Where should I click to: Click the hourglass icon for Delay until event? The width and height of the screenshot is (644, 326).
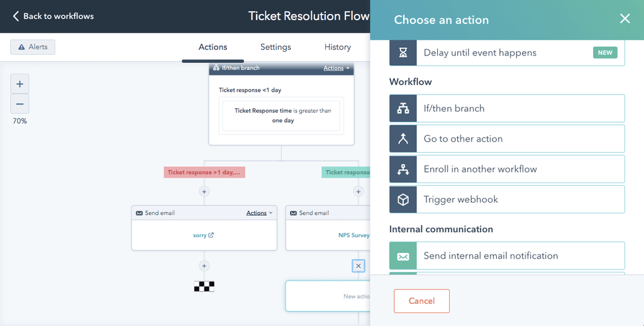point(403,53)
